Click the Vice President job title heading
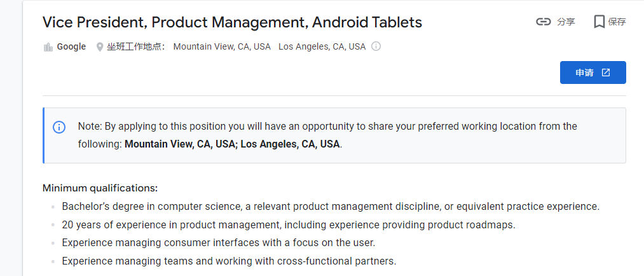The width and height of the screenshot is (644, 276). pyautogui.click(x=232, y=22)
